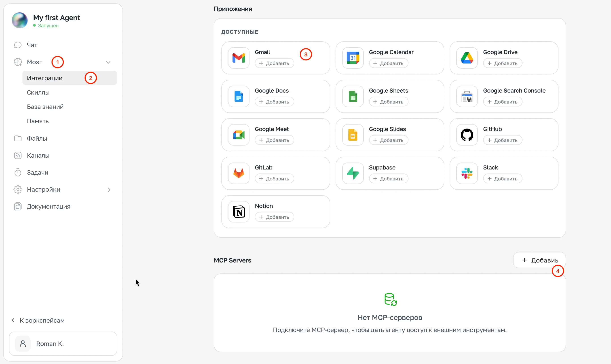
Task: Click the Notion app icon
Action: point(239,212)
